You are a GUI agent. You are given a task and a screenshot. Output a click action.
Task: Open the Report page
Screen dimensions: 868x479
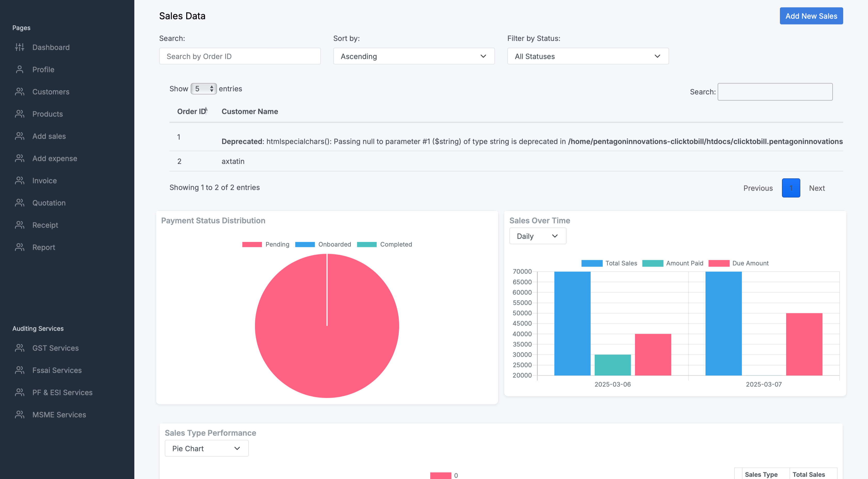tap(43, 248)
